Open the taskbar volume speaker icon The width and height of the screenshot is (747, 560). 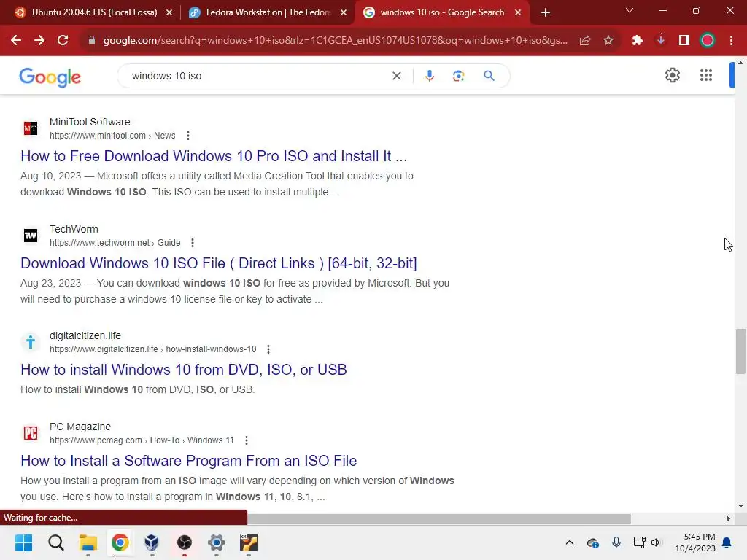point(656,542)
